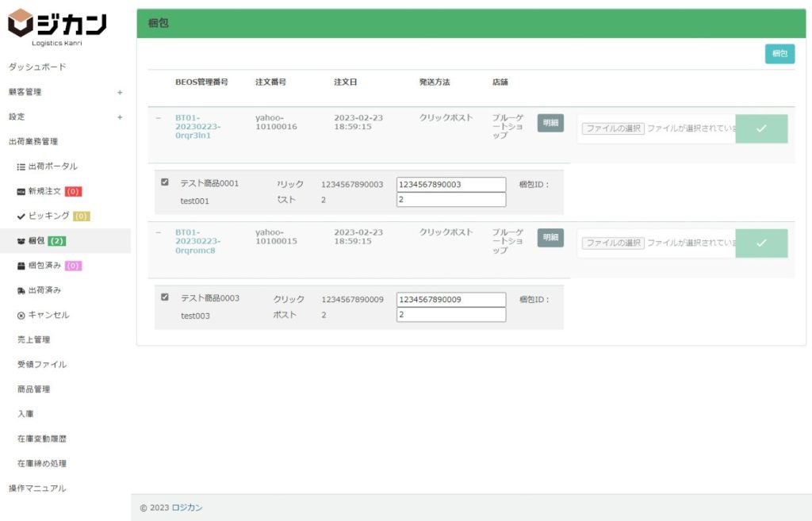
Task: Expand 設定 menu with plus sign
Action: point(120,117)
